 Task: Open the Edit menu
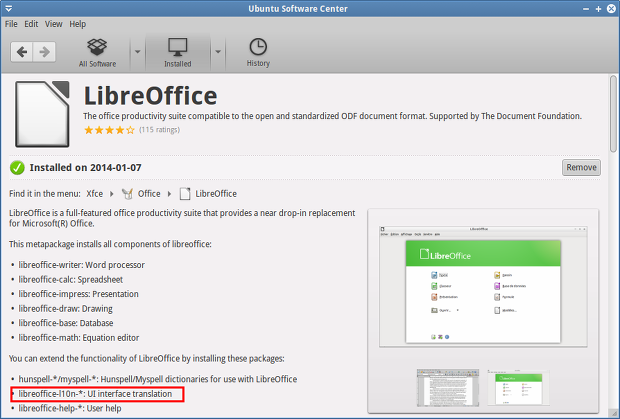pyautogui.click(x=31, y=24)
